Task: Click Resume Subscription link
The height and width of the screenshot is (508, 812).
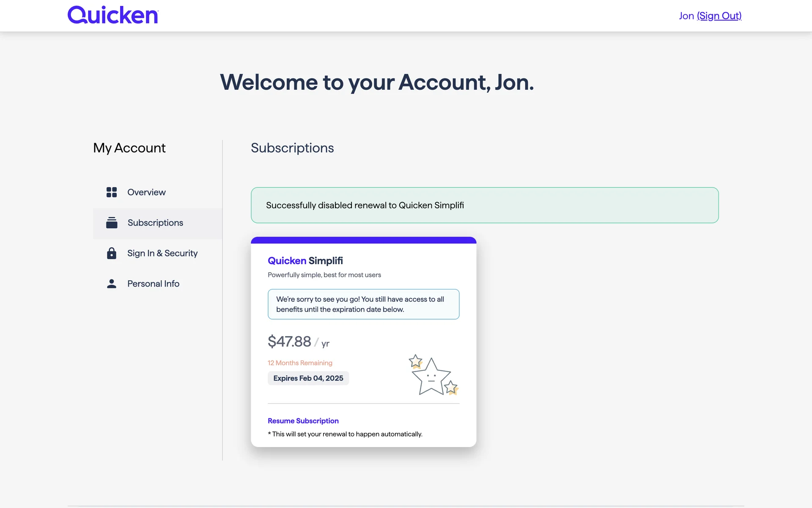Action: (x=303, y=421)
